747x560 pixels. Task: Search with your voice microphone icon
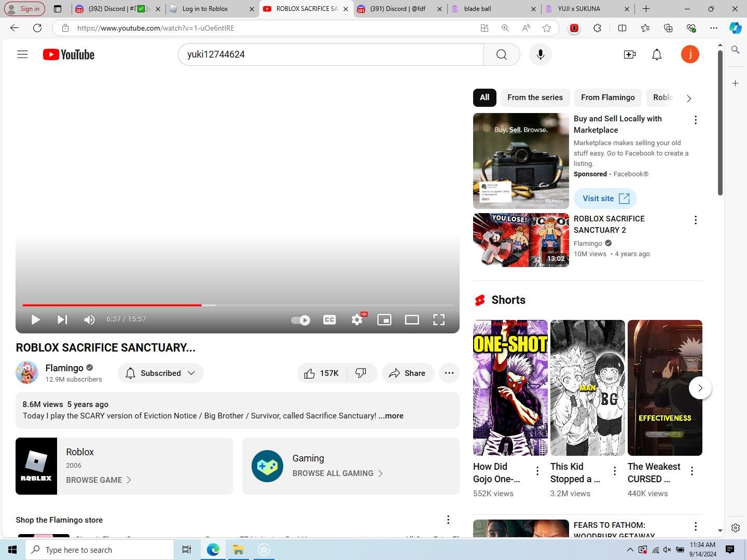(x=541, y=54)
